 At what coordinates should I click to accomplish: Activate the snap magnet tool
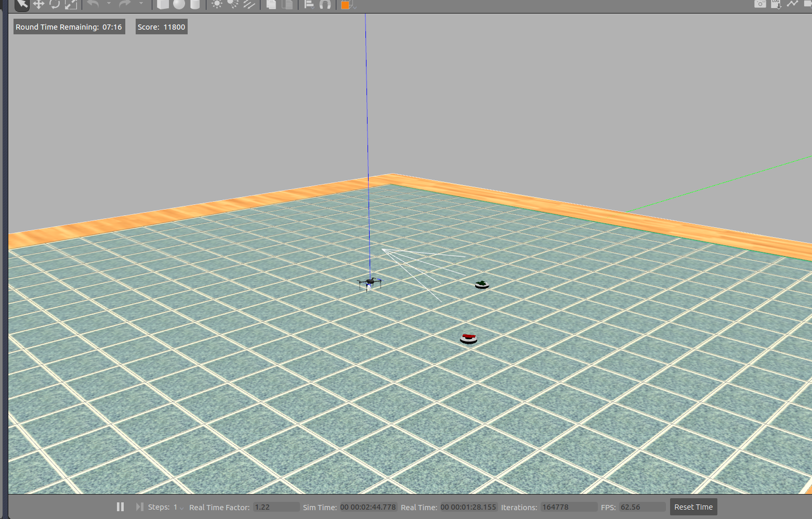[325, 4]
